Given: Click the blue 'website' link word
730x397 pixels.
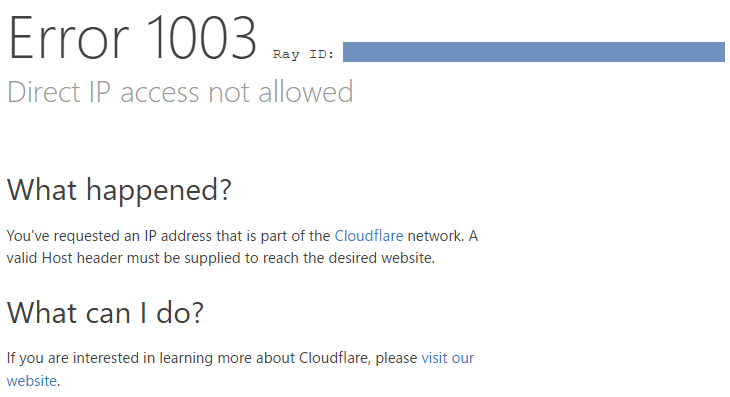Looking at the screenshot, I should tap(32, 381).
